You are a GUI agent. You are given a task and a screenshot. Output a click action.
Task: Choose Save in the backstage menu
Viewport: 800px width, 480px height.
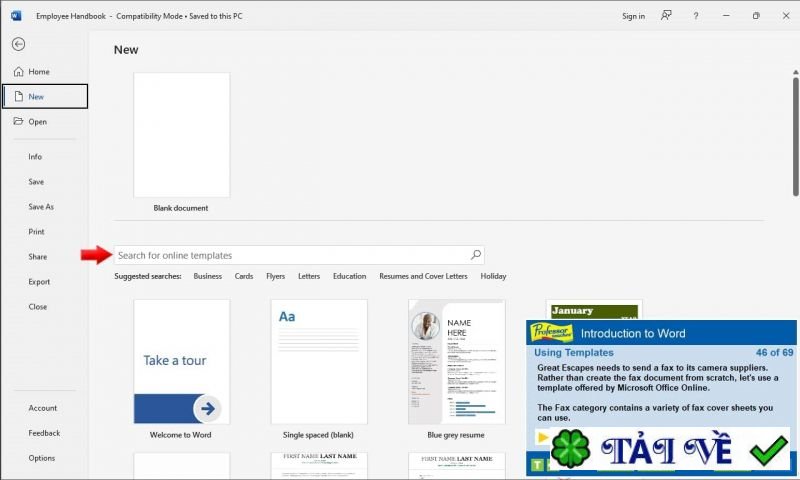pyautogui.click(x=36, y=182)
